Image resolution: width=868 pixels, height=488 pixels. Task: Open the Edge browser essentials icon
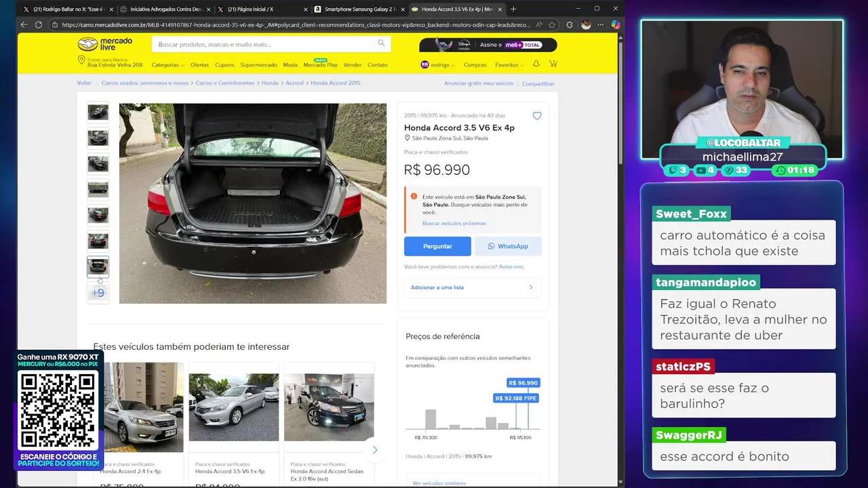tap(569, 24)
